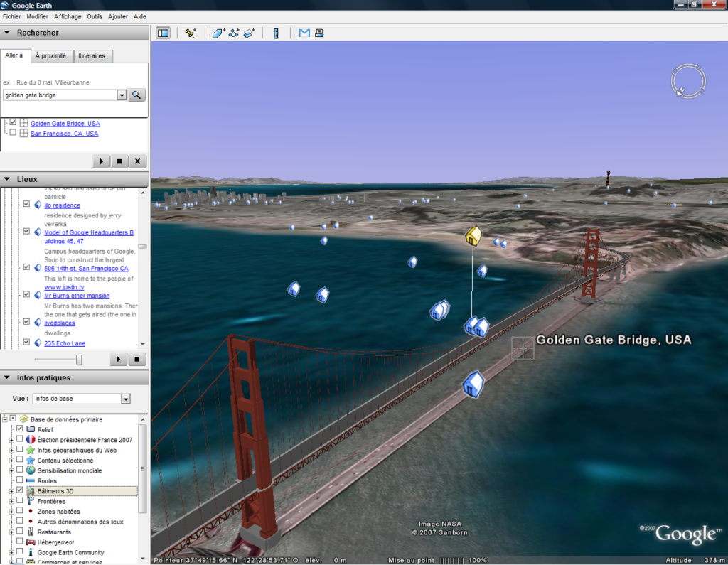This screenshot has height=565, width=728.
Task: Uncheck the Relief layer checkbox
Action: pos(19,429)
